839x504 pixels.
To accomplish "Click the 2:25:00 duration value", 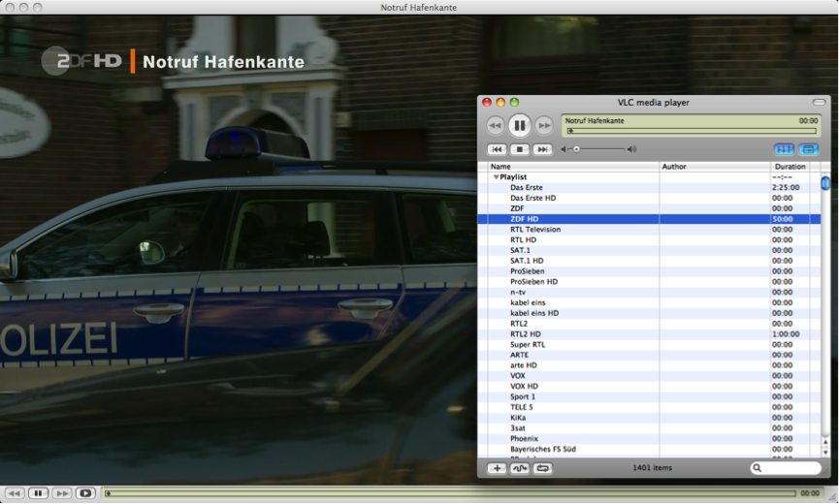I will (786, 188).
